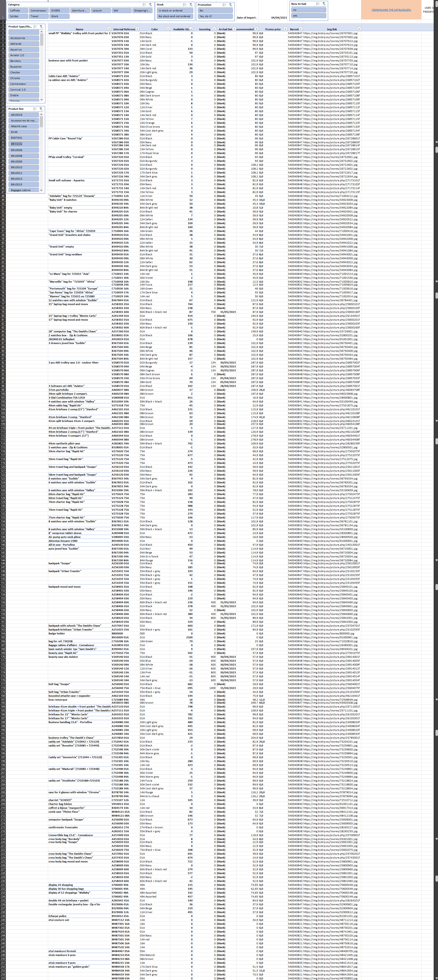The image size is (438, 980).
Task: Filter stock by 'In stock or ordered'
Action: click(x=175, y=11)
